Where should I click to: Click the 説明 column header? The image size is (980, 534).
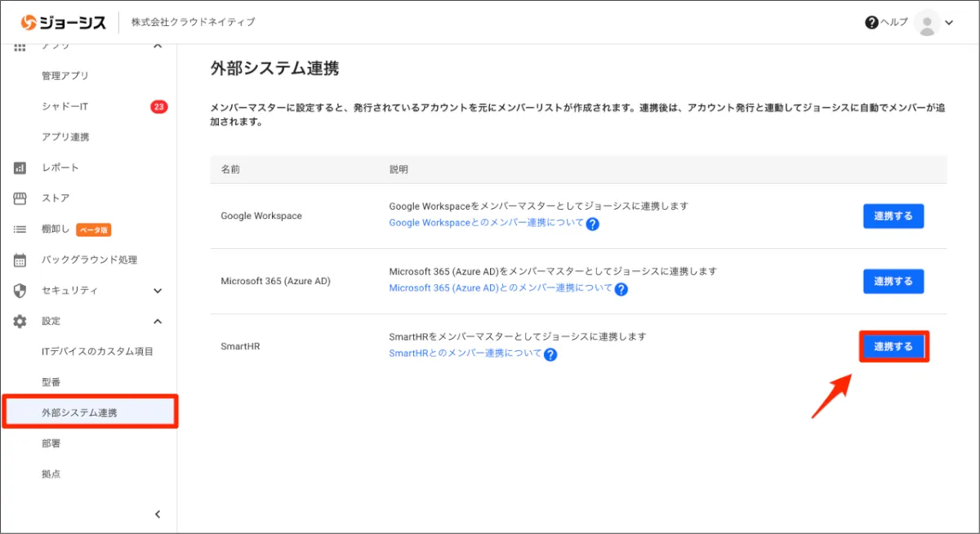(x=399, y=170)
